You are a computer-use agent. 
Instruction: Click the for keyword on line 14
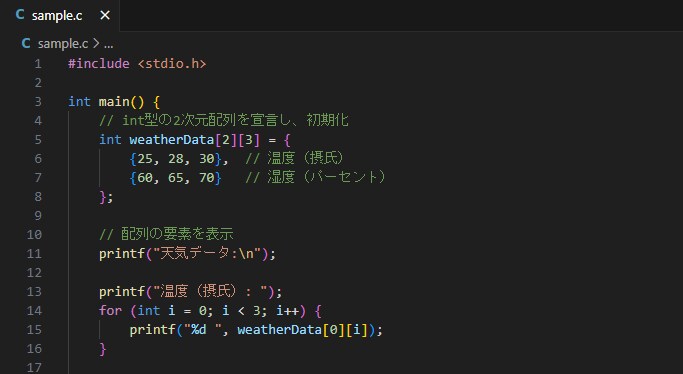coord(110,310)
